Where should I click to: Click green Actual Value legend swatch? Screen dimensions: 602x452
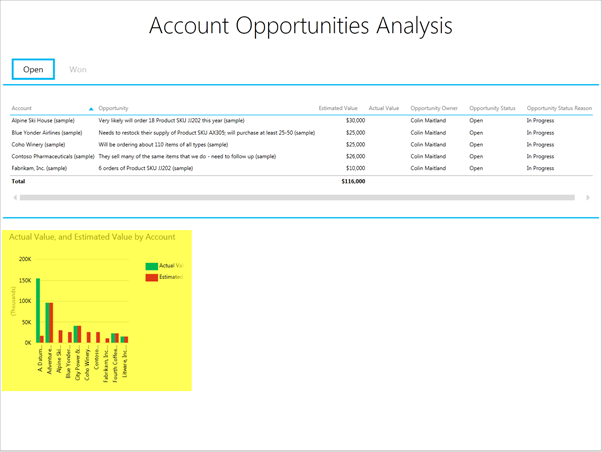[152, 266]
